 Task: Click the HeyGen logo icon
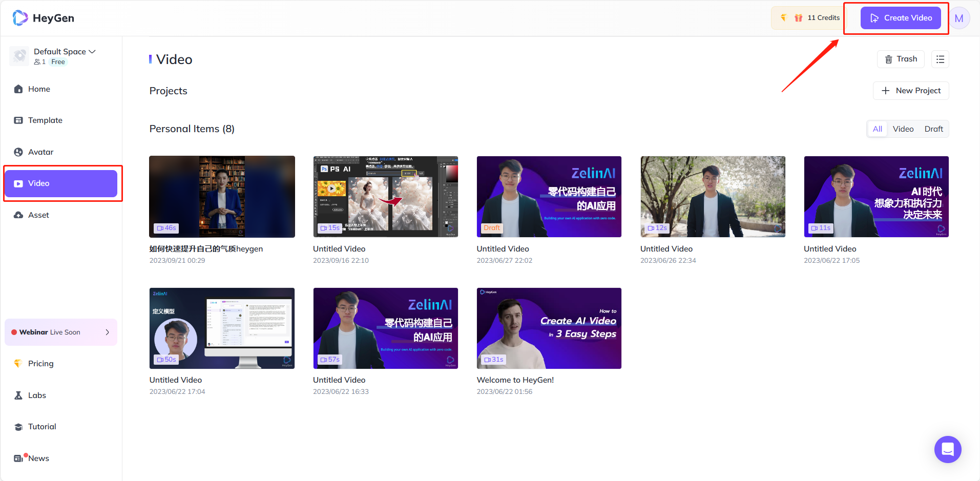coord(20,18)
